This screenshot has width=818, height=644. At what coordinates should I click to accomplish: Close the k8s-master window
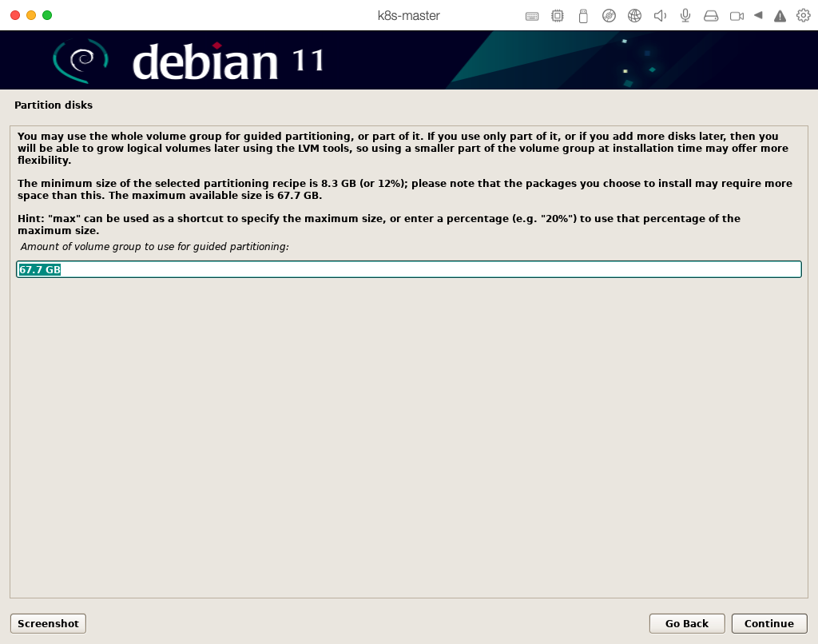[x=15, y=15]
